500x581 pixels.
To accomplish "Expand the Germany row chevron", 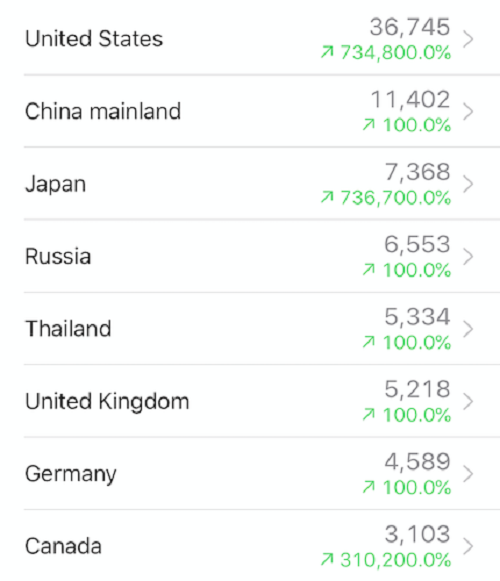I will pos(468,474).
